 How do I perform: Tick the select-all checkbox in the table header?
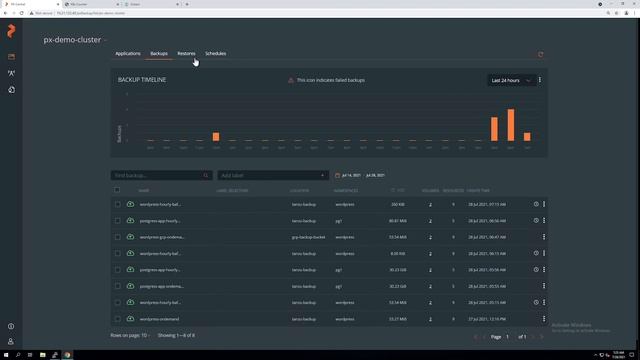click(x=117, y=190)
